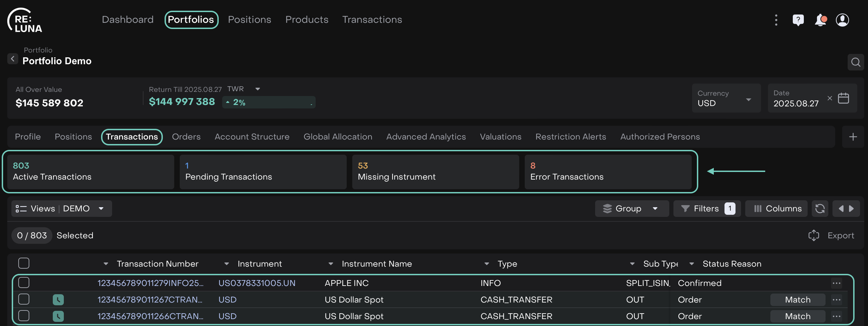This screenshot has height=326, width=868.
Task: Open the calendar date picker icon
Action: [x=844, y=98]
